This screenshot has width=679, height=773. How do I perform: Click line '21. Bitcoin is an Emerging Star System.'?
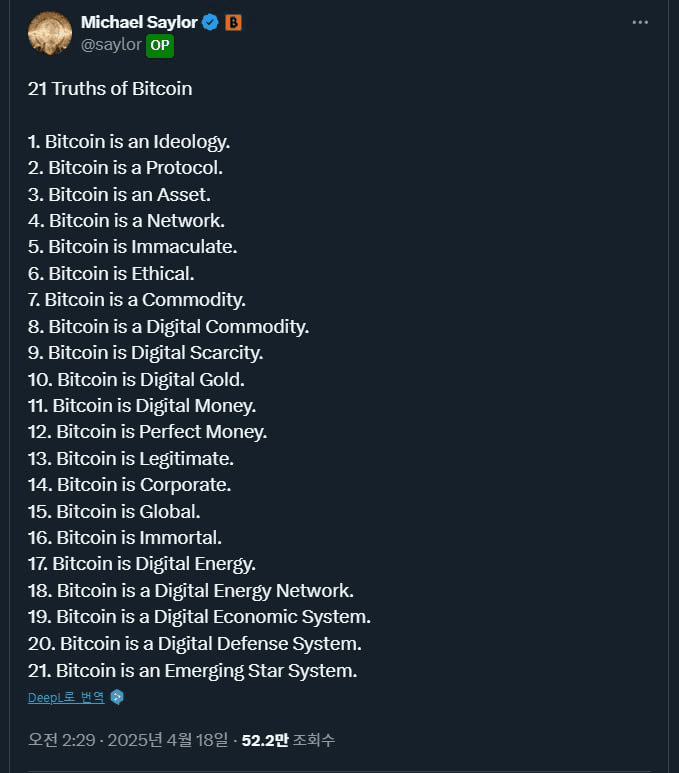click(x=193, y=671)
